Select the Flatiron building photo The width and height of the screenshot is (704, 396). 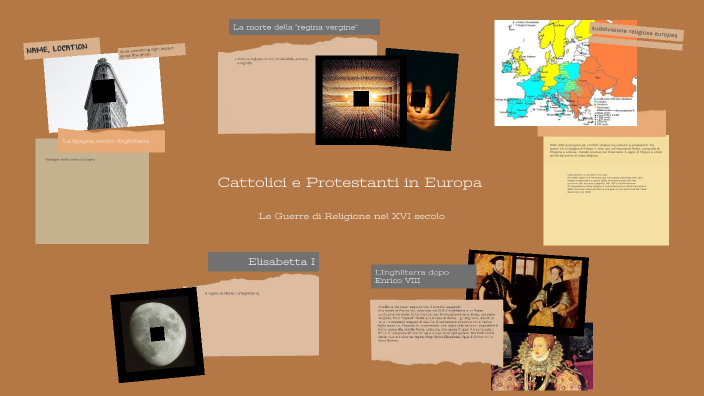coord(104,93)
